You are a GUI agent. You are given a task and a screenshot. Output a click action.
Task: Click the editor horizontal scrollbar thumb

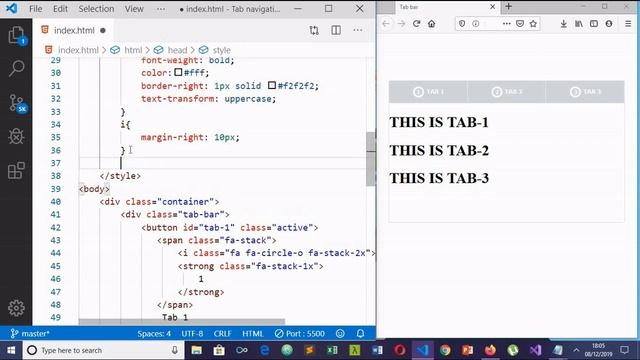pyautogui.click(x=182, y=322)
